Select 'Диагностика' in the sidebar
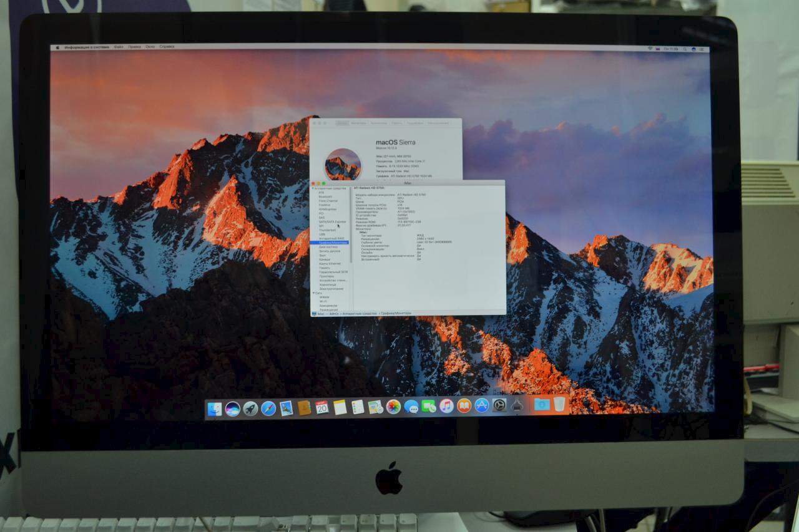Viewport: 799px width, 532px height. (x=328, y=246)
